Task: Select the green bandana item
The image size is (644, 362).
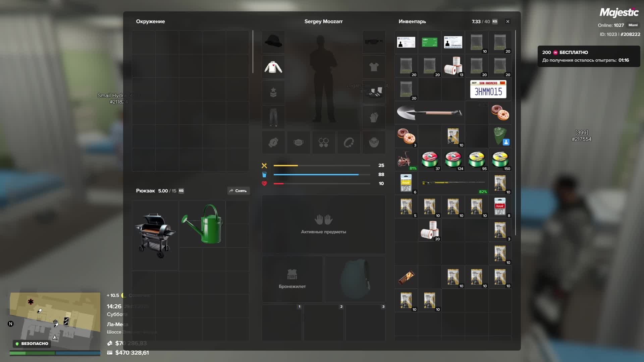Action: click(x=500, y=136)
